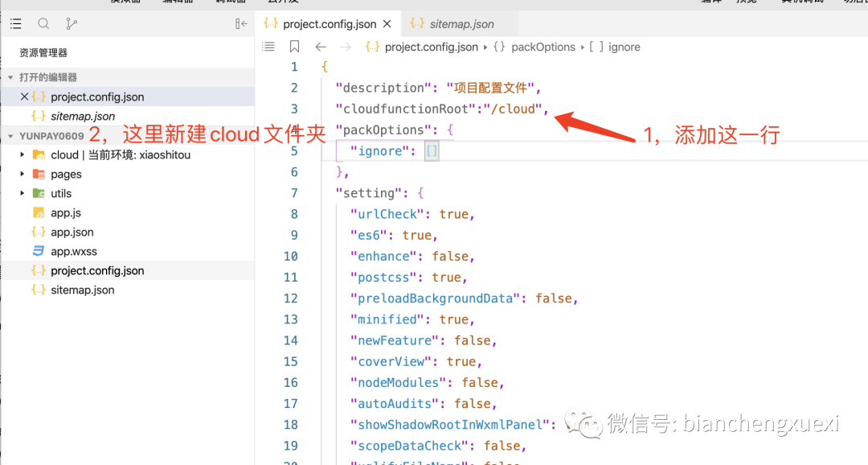Screen dimensions: 868x465
Task: Close project.config.json in open editors list
Action: tap(24, 97)
